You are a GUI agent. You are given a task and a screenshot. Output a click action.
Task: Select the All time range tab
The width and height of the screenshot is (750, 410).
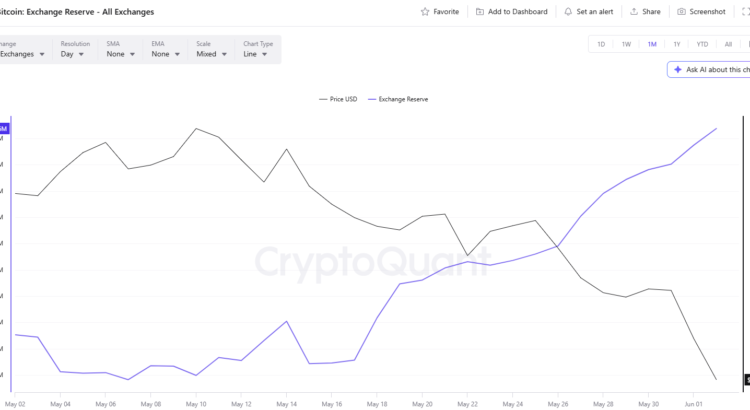[728, 44]
